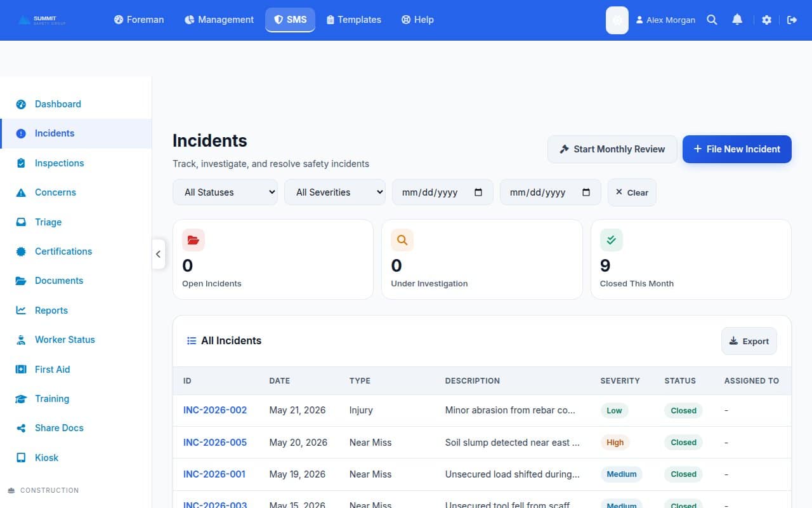This screenshot has height=508, width=812.
Task: Open Worker Status in the sidebar
Action: [76, 340]
